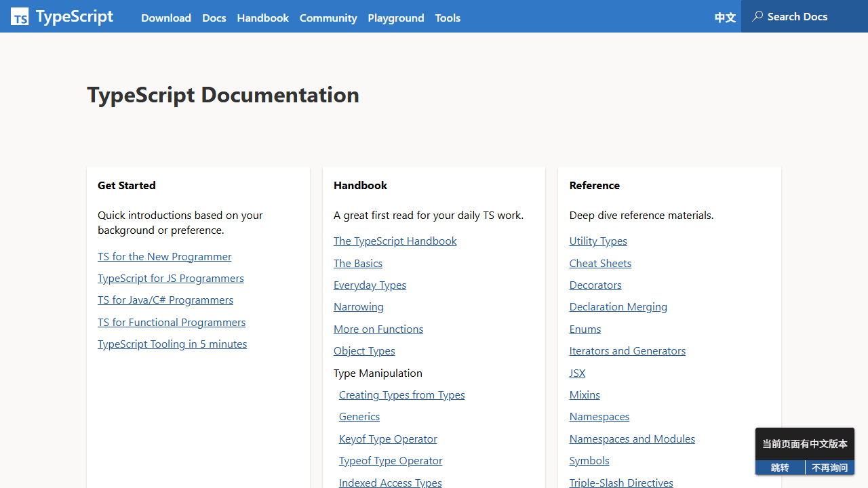Open Triple-Slash Directives link
This screenshot has height=488, width=868.
click(x=621, y=483)
